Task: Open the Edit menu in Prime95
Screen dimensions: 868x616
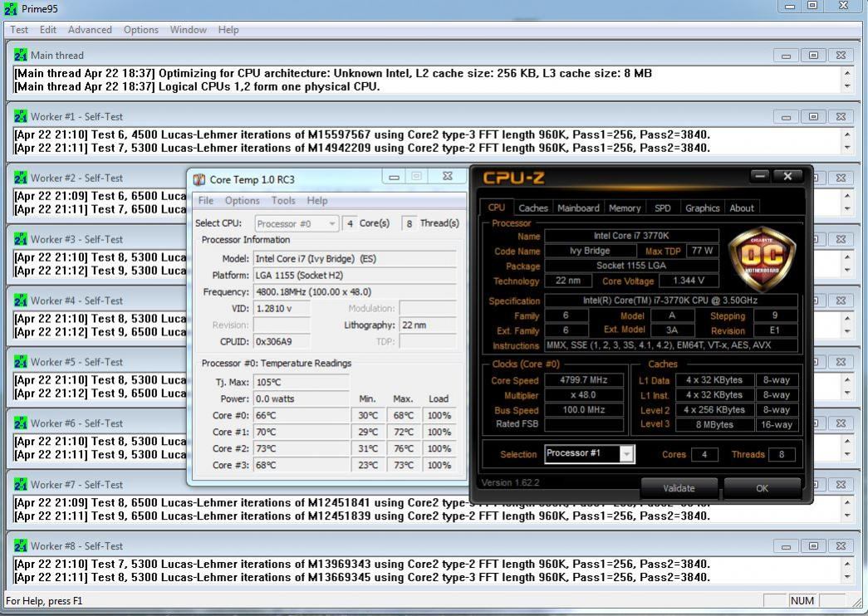Action: coord(48,30)
